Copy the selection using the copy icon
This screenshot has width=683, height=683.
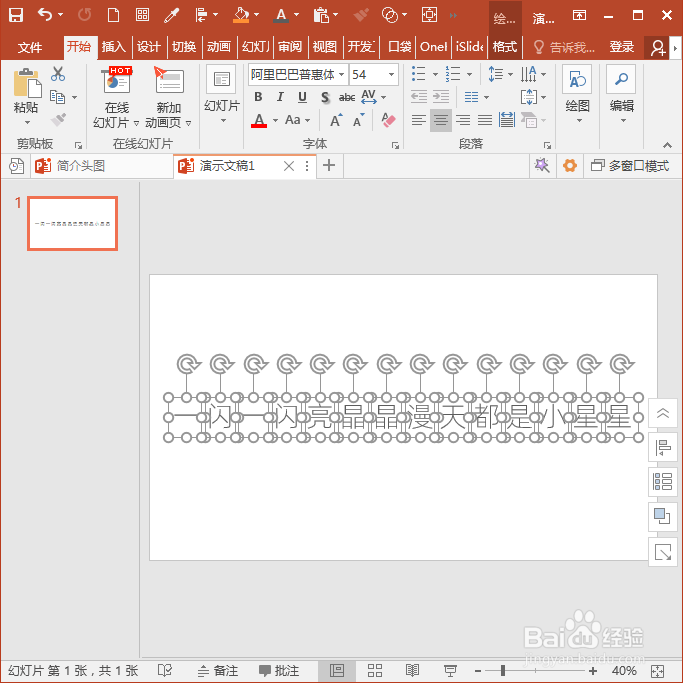[x=57, y=97]
